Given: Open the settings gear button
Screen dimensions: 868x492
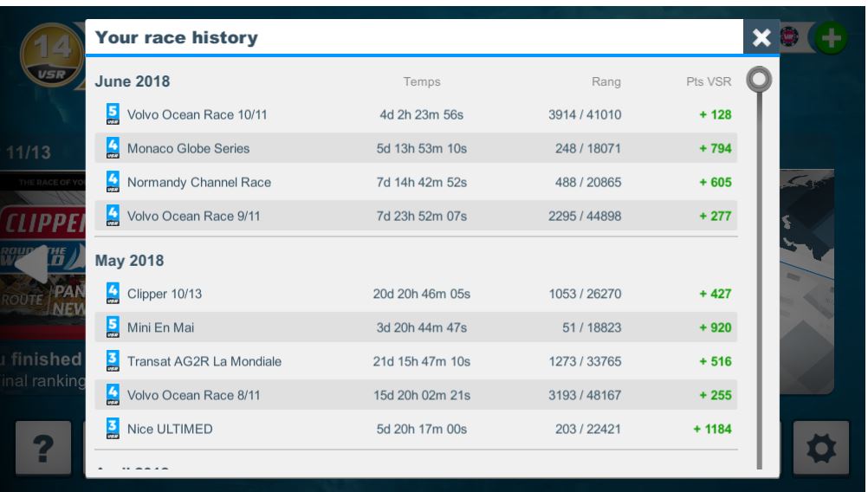Looking at the screenshot, I should point(821,448).
